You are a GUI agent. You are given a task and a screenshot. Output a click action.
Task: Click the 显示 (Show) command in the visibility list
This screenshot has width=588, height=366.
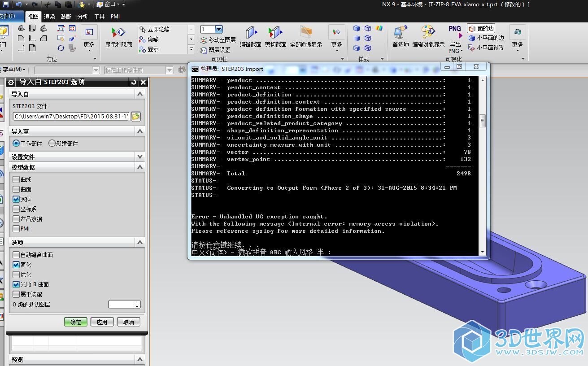pyautogui.click(x=149, y=49)
